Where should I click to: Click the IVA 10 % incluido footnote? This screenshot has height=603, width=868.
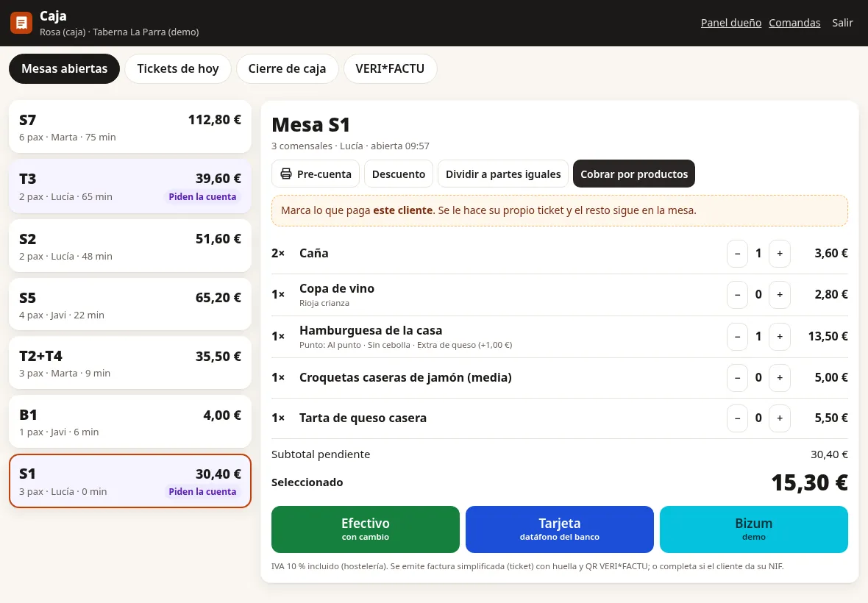(x=527, y=566)
